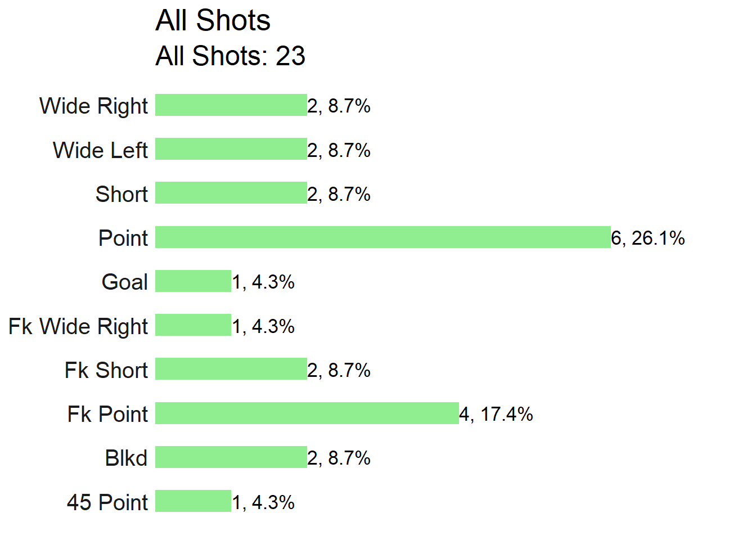
Task: Click the 45 Point bar
Action: coord(193,501)
